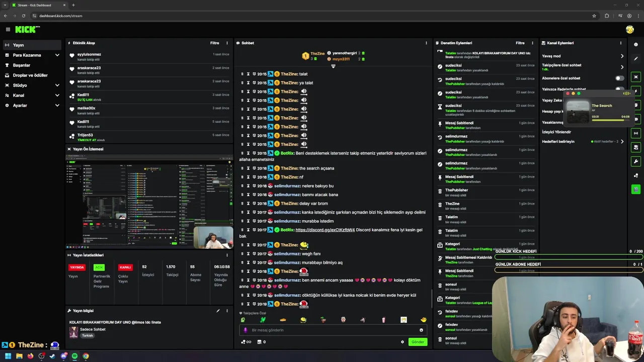Screen dimensions: 644x362
Task: Edit stream info with Yayın bilgisi pencil
Action: 218,311
